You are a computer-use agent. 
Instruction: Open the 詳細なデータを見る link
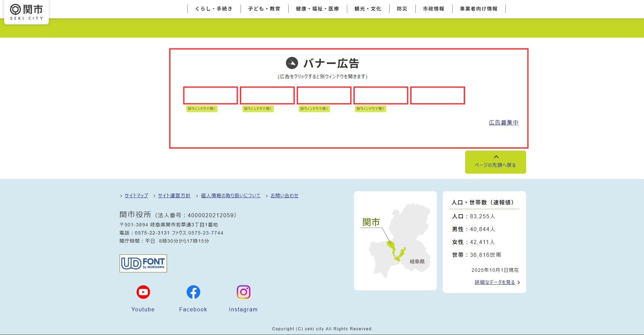(x=495, y=282)
